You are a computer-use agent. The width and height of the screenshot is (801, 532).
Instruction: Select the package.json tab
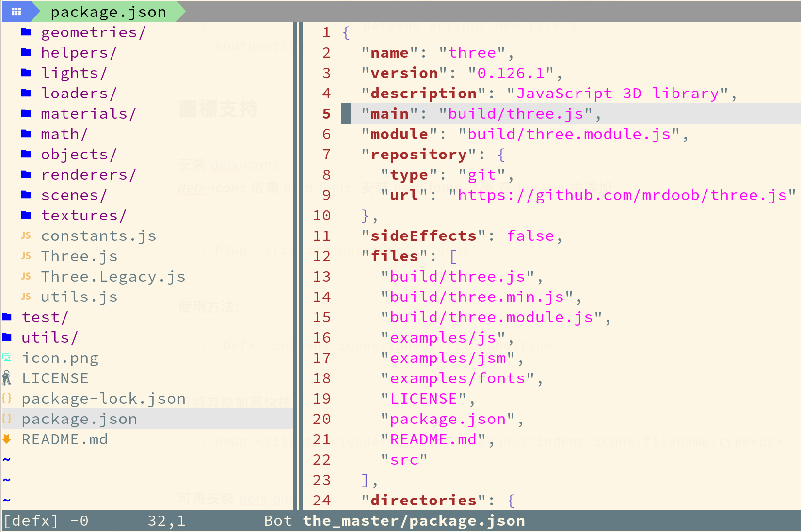tap(108, 12)
